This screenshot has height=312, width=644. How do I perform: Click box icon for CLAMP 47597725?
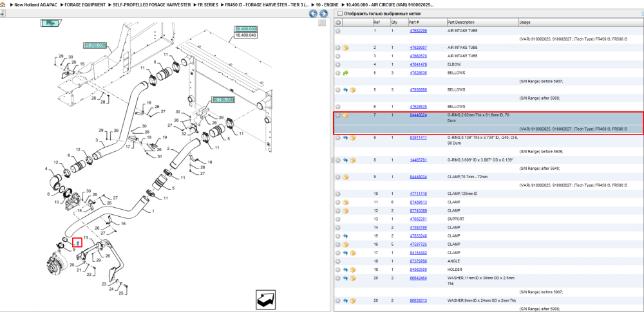[345, 244]
